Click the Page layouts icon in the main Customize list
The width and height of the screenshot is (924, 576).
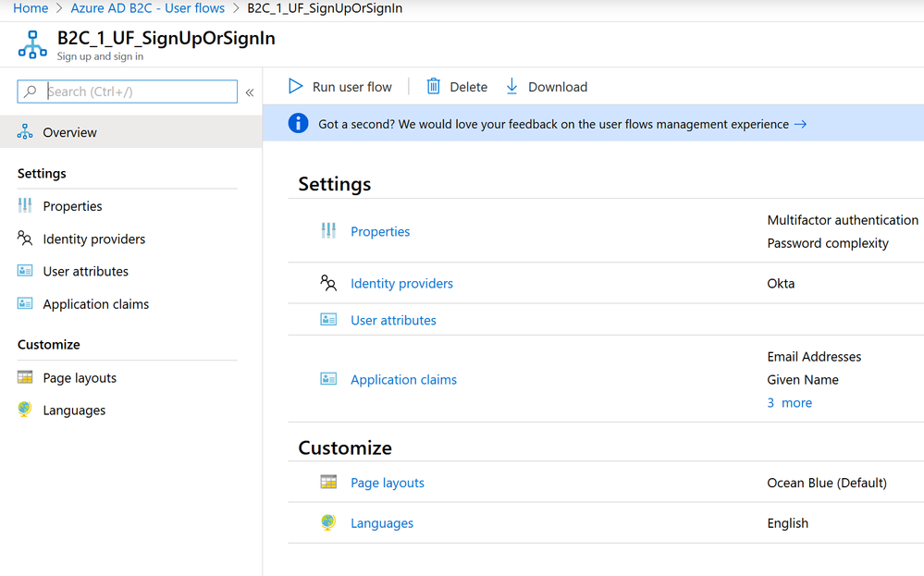(x=328, y=482)
